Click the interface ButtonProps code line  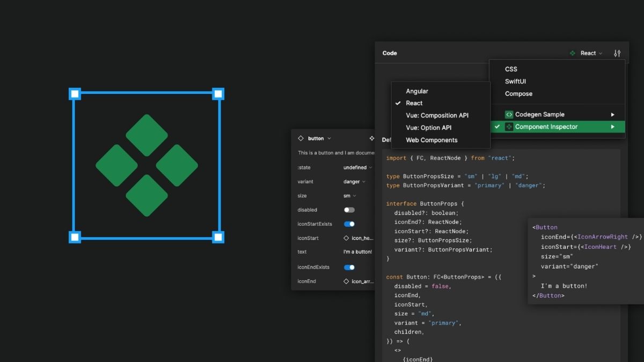pos(425,204)
